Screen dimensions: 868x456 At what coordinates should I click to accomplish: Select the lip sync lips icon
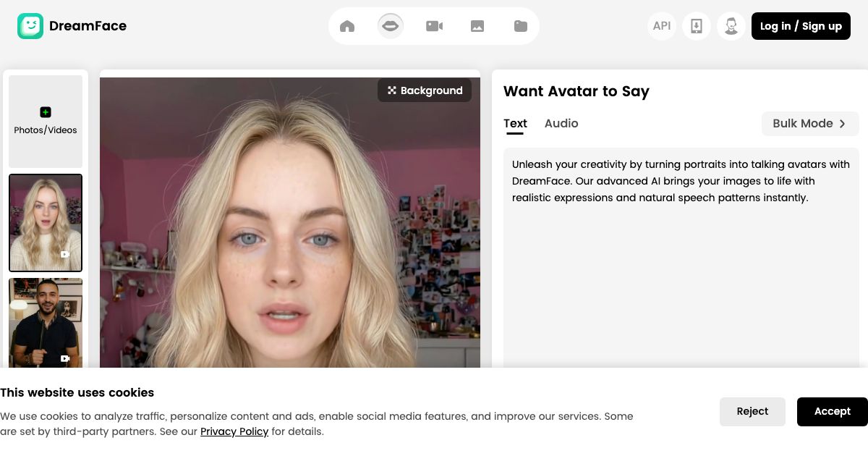[391, 26]
